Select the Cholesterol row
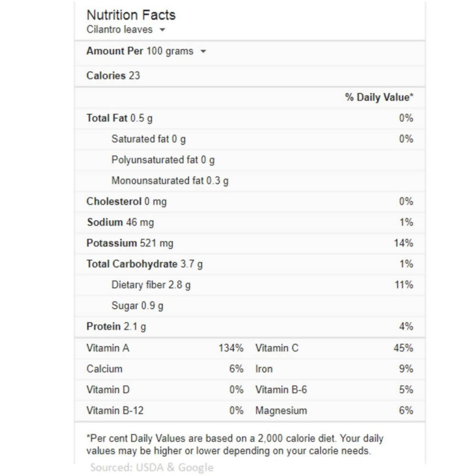This screenshot has width=476, height=476. point(127,201)
